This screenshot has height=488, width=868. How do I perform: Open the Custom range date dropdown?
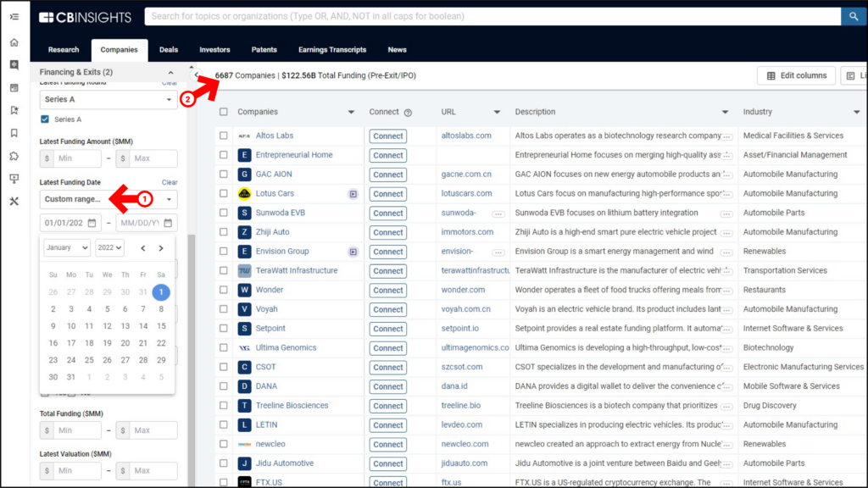coord(108,199)
